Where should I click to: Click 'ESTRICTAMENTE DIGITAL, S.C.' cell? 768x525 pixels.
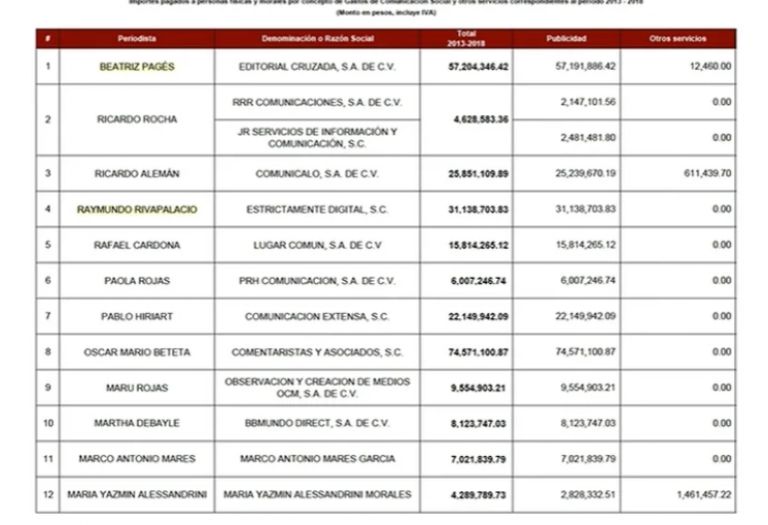tap(317, 210)
